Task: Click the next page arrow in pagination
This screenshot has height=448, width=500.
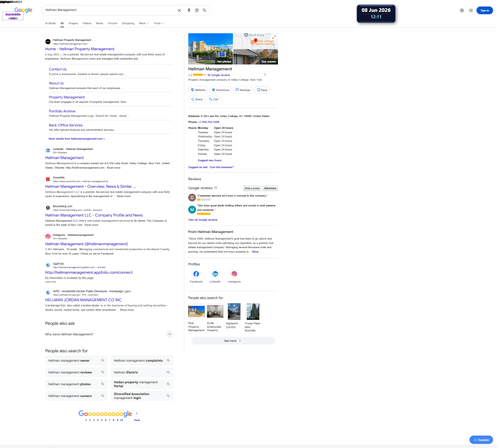Action: (x=136, y=413)
